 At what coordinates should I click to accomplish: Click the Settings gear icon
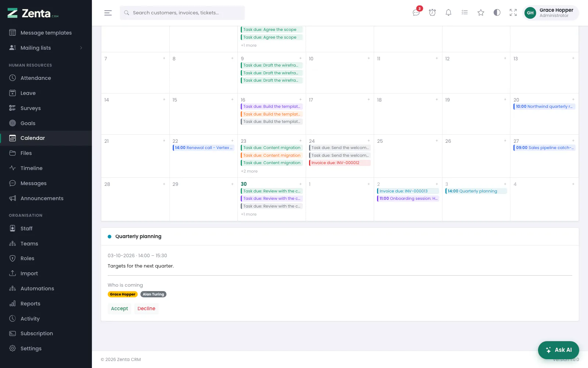pos(12,348)
